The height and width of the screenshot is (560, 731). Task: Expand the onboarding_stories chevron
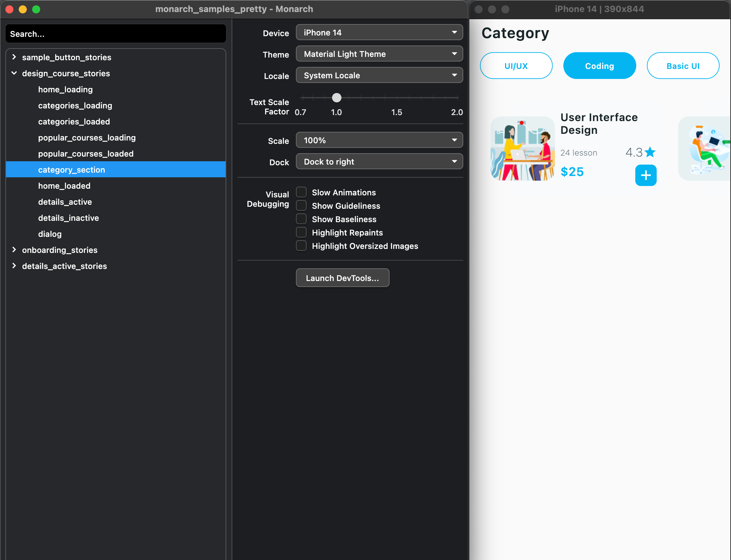pos(14,250)
